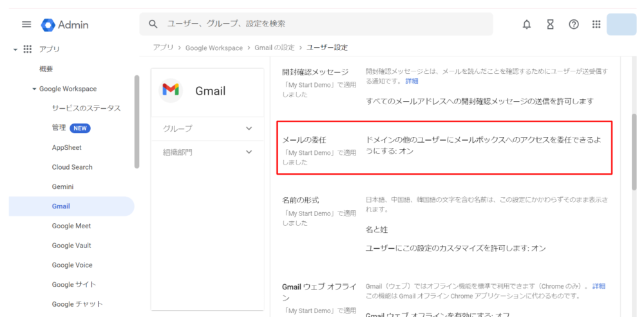Open サービスのステータス in sidebar
The image size is (644, 317).
click(86, 108)
